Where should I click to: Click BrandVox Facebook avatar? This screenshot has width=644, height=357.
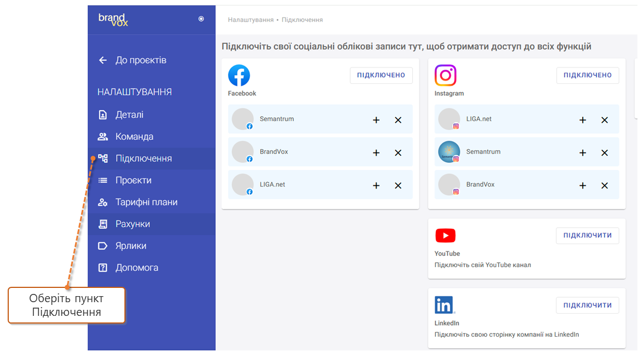(x=243, y=152)
